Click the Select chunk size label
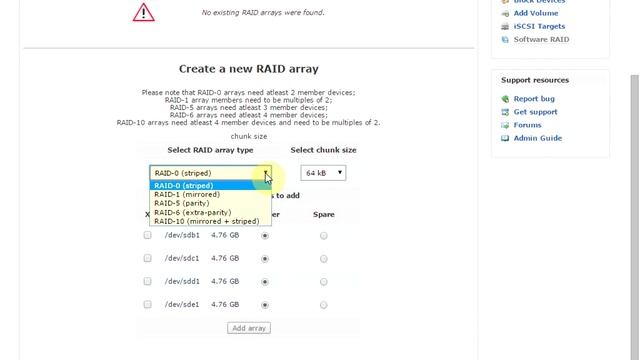Viewport: 640px width, 360px height. tap(323, 150)
